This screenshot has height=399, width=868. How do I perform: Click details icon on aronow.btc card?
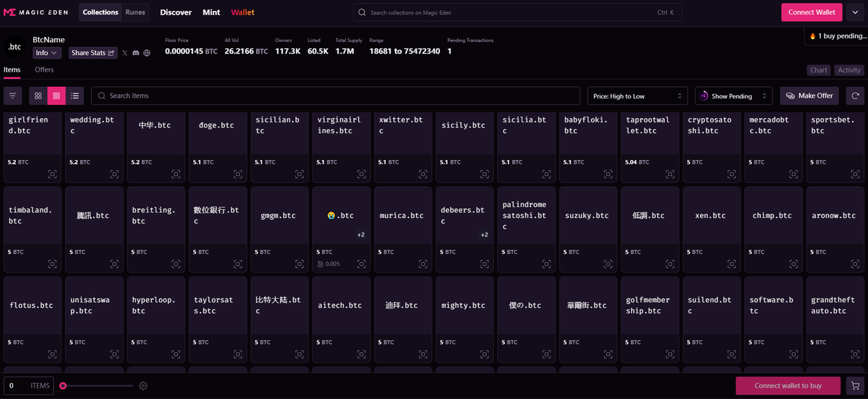point(856,264)
